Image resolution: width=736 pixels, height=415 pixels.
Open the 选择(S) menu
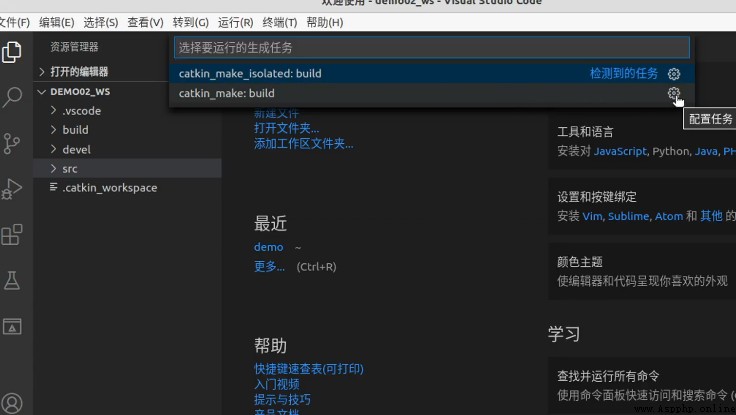[x=100, y=23]
